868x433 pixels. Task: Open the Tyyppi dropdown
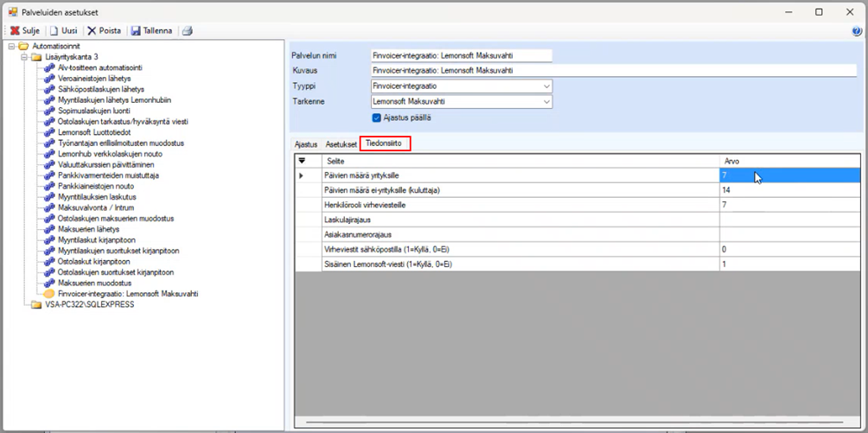546,86
